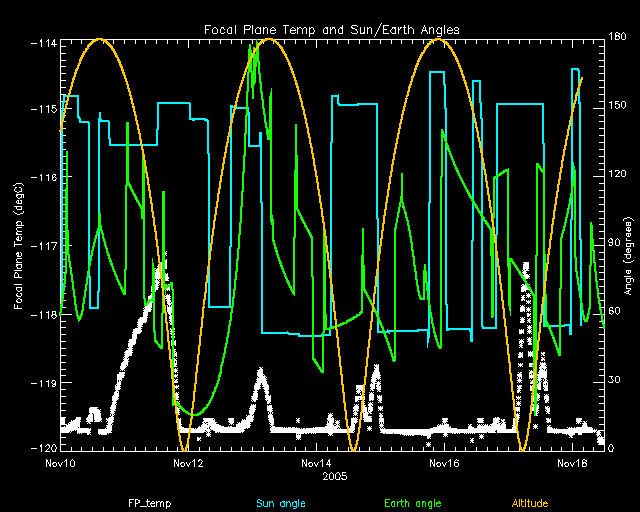Click the Nov18 date tick label
Viewport: 640px width, 512px height.
coord(572,464)
